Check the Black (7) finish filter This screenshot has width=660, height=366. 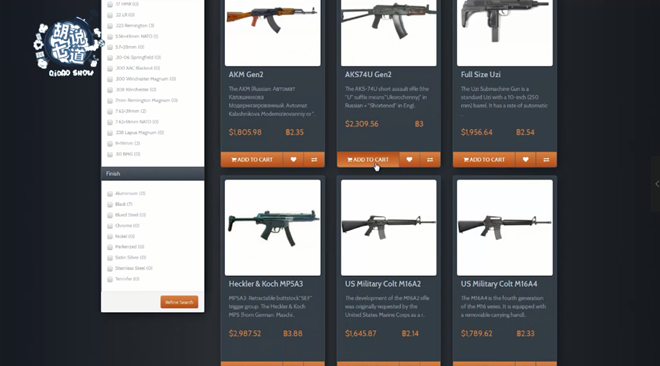[x=110, y=204]
